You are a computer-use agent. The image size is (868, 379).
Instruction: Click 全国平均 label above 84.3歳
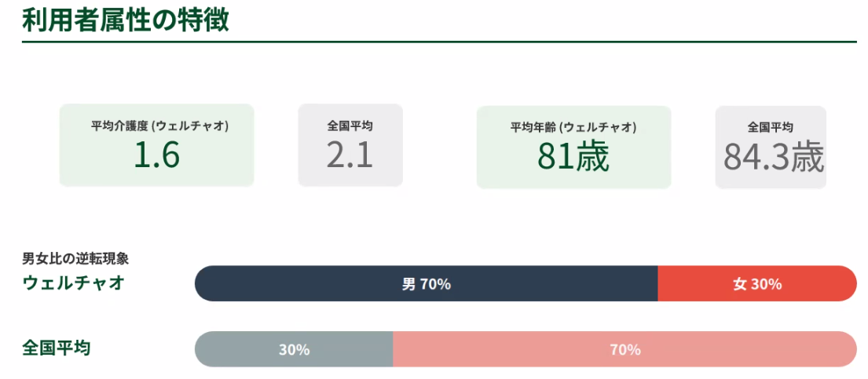point(770,127)
